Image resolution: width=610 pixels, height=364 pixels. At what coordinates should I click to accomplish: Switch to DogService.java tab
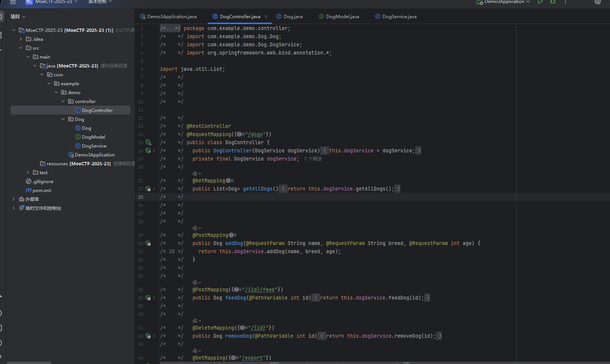[399, 16]
